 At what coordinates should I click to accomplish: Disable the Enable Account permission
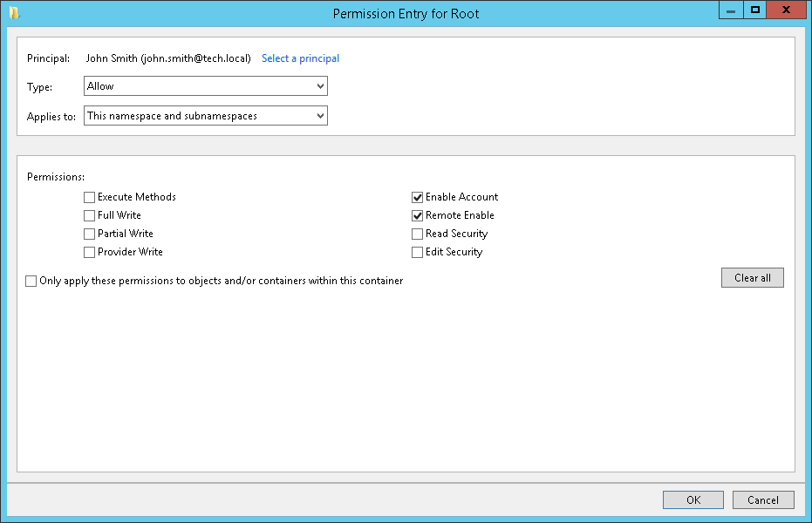point(417,197)
